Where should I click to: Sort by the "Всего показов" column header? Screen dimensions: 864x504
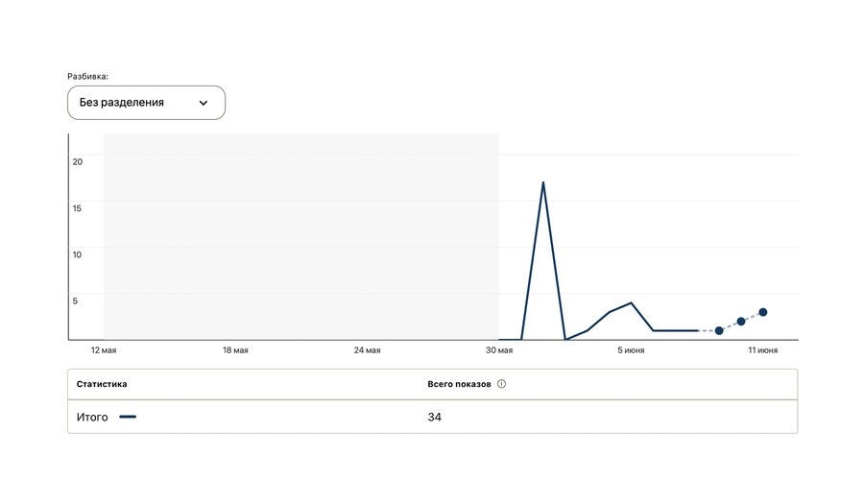[459, 384]
